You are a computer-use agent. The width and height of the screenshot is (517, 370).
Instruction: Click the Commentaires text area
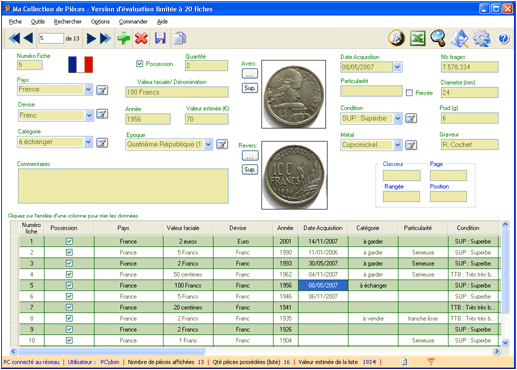click(x=123, y=186)
